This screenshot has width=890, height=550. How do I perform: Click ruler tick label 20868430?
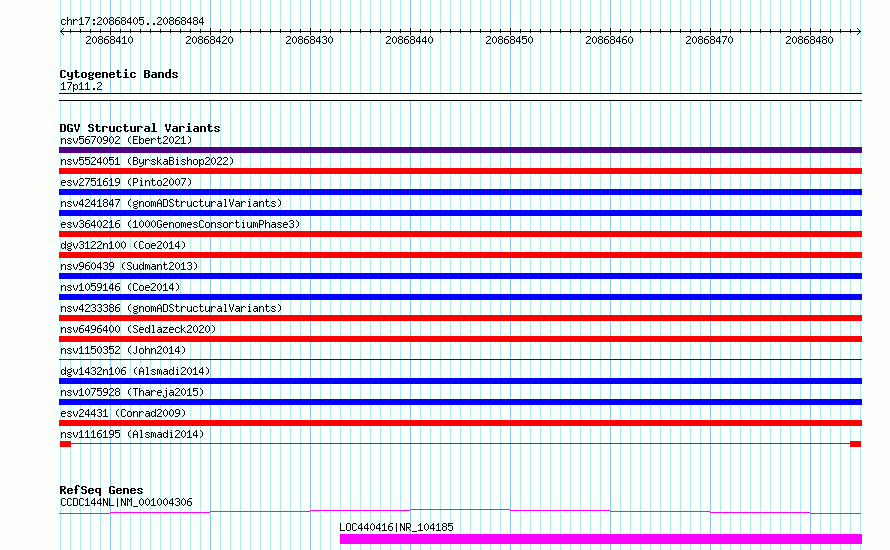[x=309, y=40]
